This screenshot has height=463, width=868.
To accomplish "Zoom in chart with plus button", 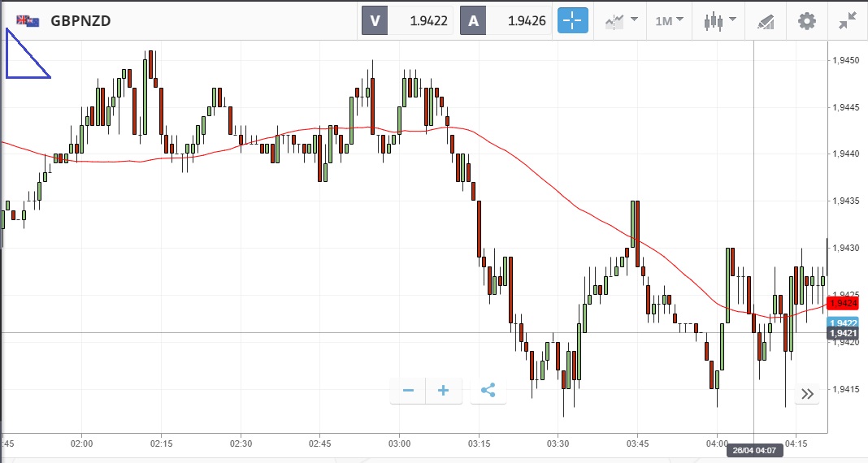I will tap(444, 391).
